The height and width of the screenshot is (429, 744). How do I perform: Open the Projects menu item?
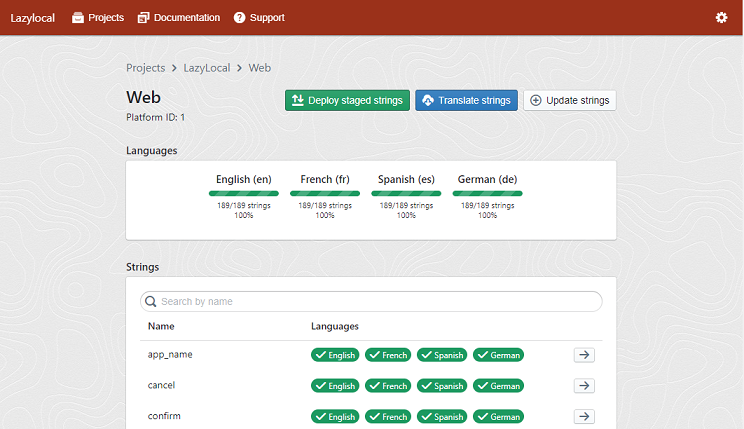click(98, 18)
